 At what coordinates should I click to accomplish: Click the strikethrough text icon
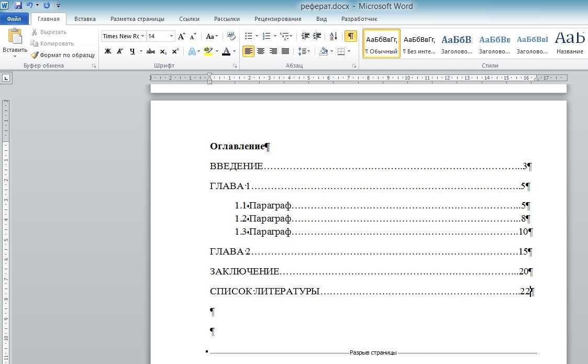[x=151, y=51]
